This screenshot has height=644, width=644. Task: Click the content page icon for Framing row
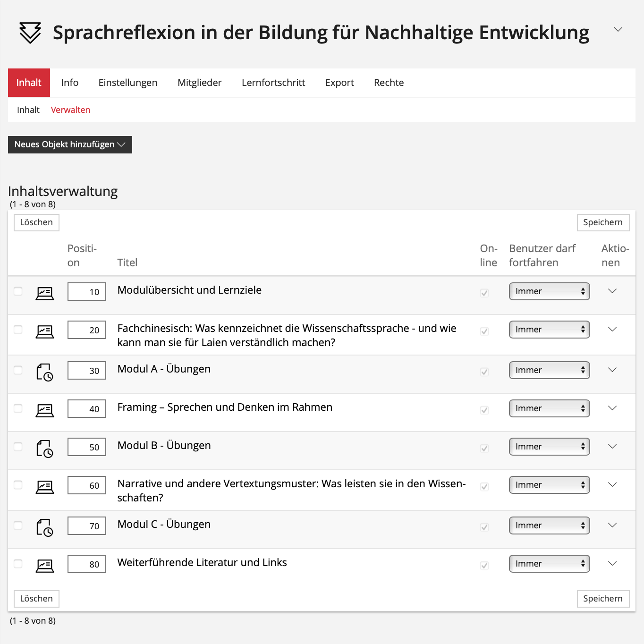[45, 410]
